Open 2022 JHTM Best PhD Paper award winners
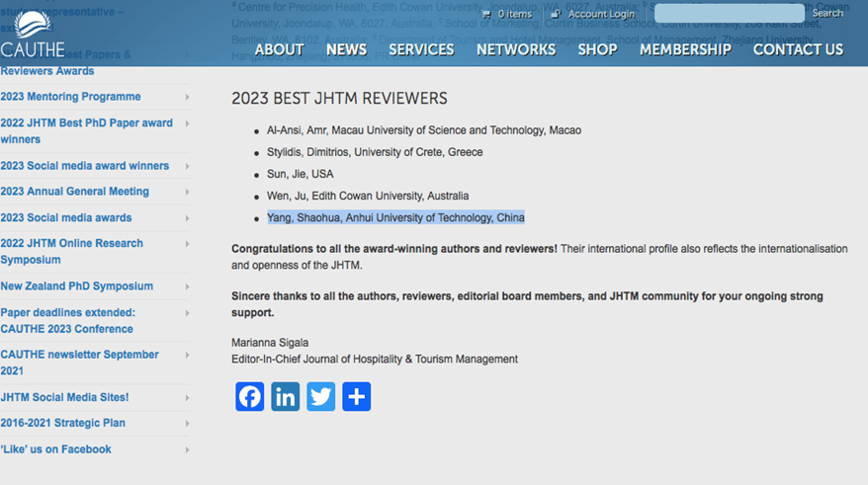Screen dimensions: 868x485 (x=86, y=131)
